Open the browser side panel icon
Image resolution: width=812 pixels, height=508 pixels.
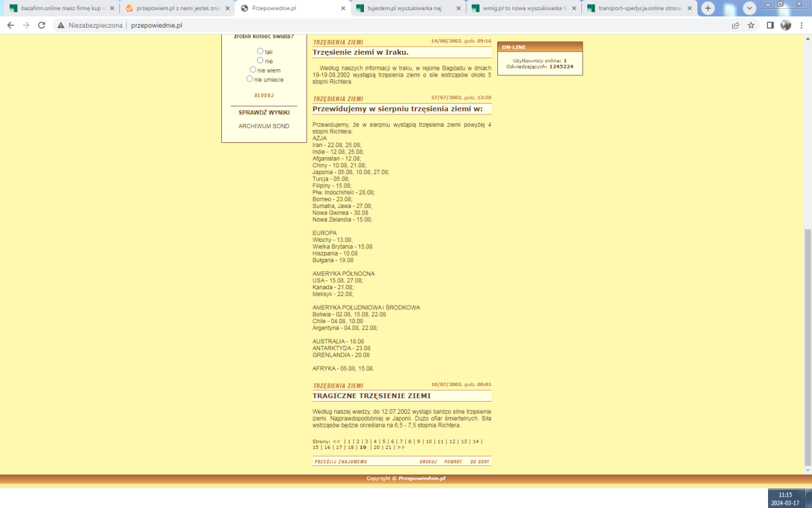[x=770, y=25]
